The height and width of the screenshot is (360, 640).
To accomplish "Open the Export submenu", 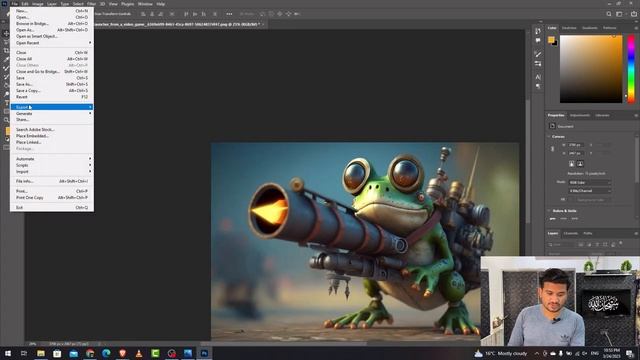I will pos(52,107).
